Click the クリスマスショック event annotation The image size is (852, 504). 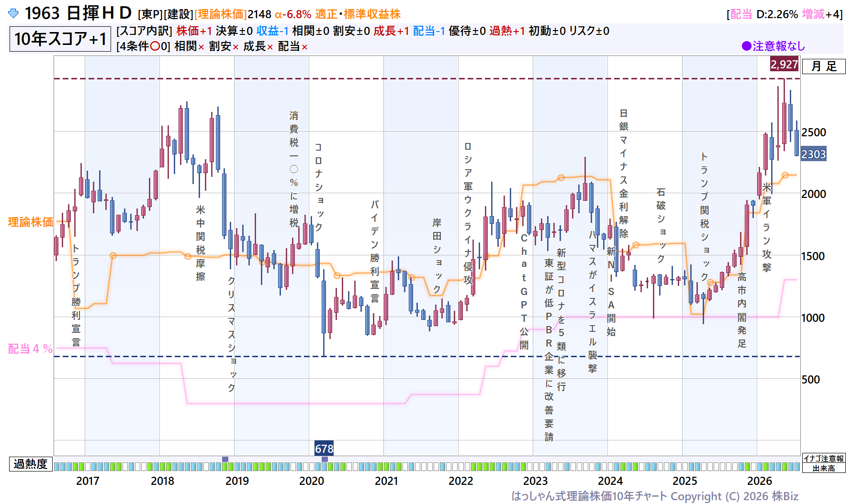tap(231, 334)
